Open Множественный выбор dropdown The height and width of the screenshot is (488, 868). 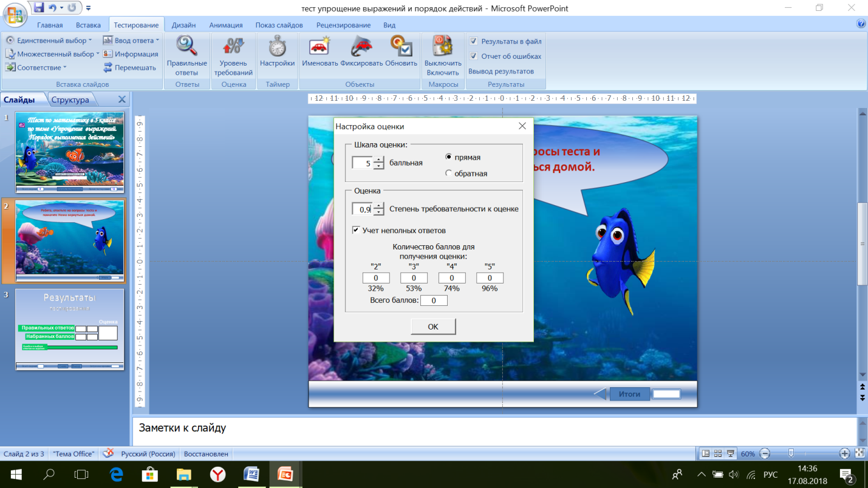pos(52,54)
